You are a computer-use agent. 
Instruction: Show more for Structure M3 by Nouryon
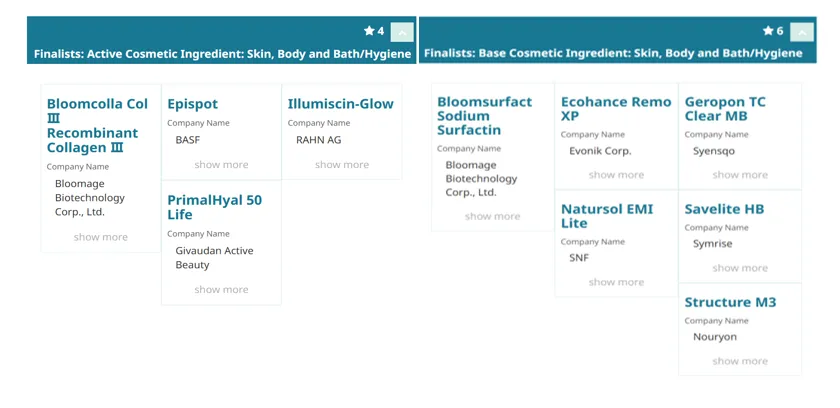tap(740, 362)
